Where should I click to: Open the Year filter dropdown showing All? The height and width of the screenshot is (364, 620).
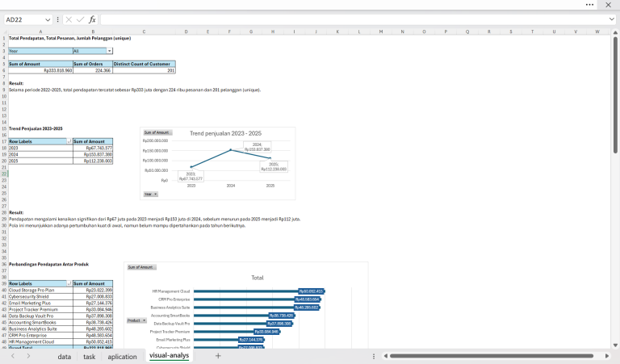point(110,51)
